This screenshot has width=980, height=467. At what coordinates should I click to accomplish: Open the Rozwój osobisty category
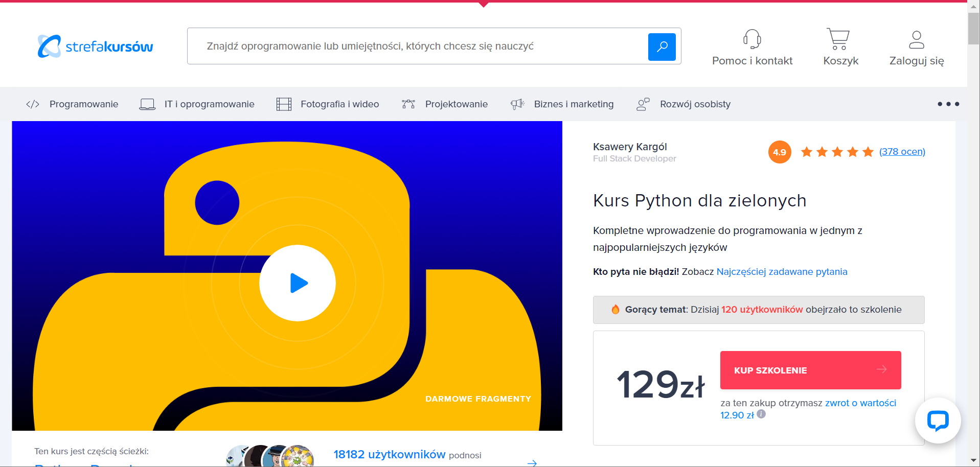point(695,104)
